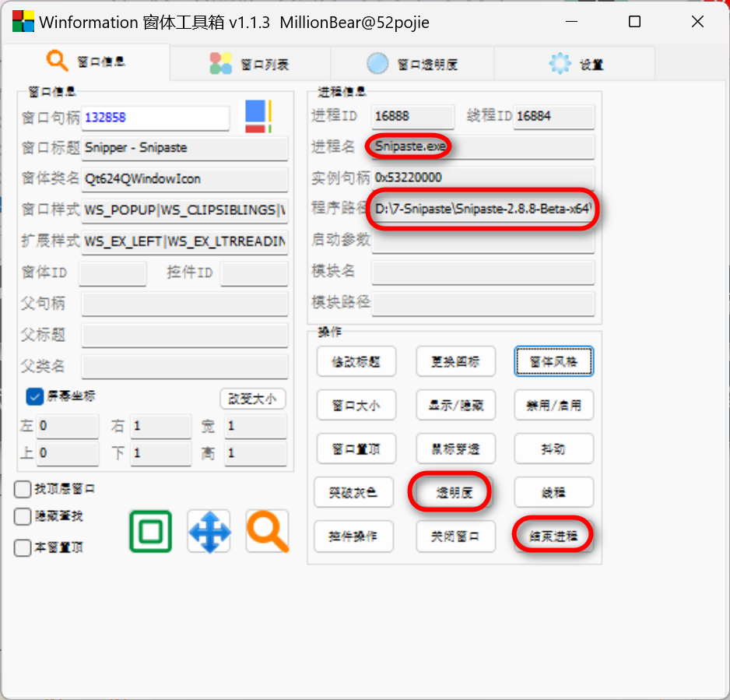This screenshot has width=730, height=700.
Task: Click the empty 启动参数 field
Action: pyautogui.click(x=483, y=241)
